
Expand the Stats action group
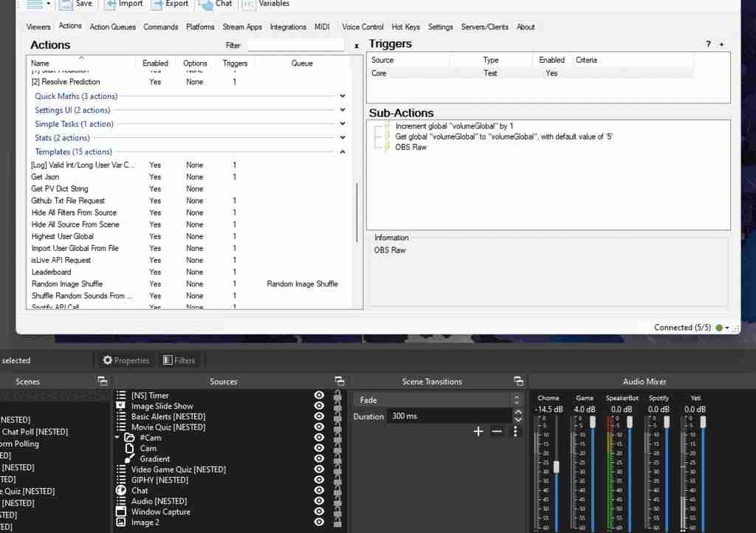click(x=343, y=137)
